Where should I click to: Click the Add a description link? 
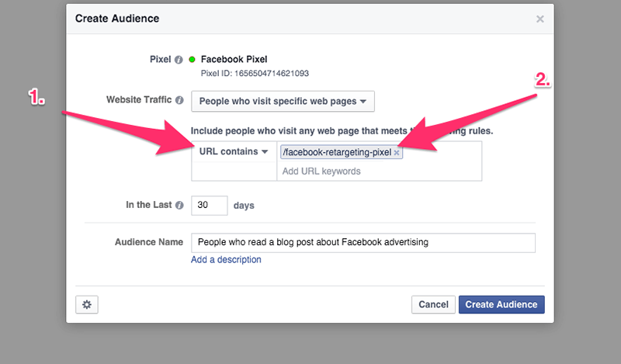pos(226,260)
